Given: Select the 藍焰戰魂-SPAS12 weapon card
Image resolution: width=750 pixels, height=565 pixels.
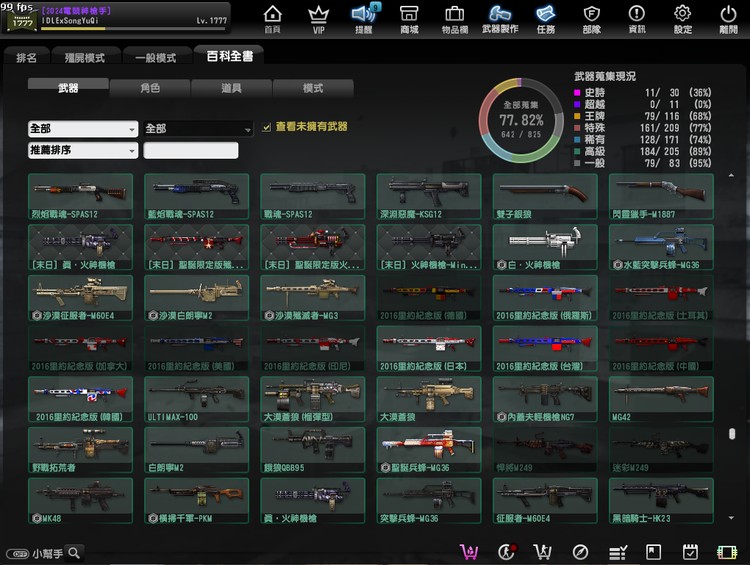Looking at the screenshot, I should 197,196.
